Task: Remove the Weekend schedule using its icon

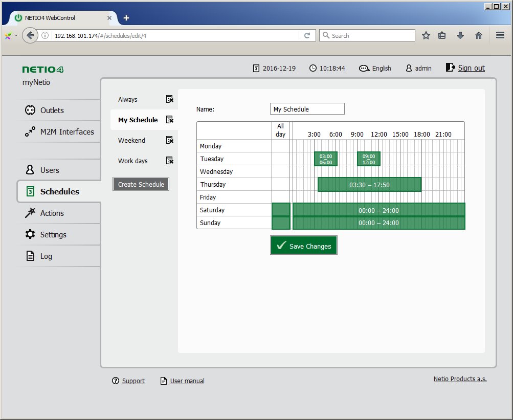Action: (170, 140)
